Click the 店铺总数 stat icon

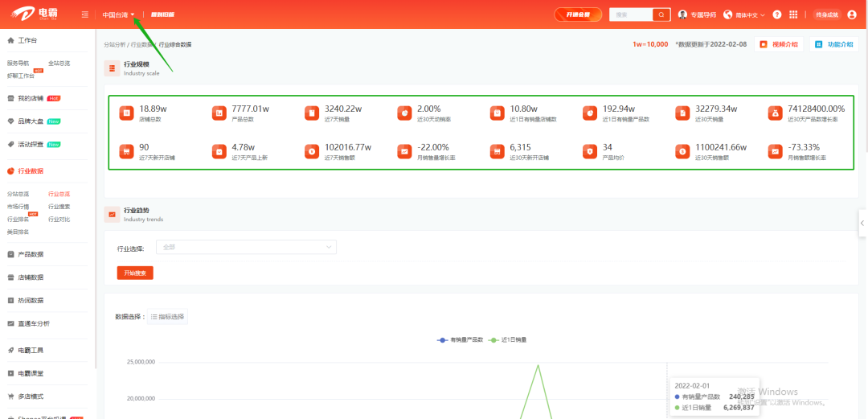[125, 113]
